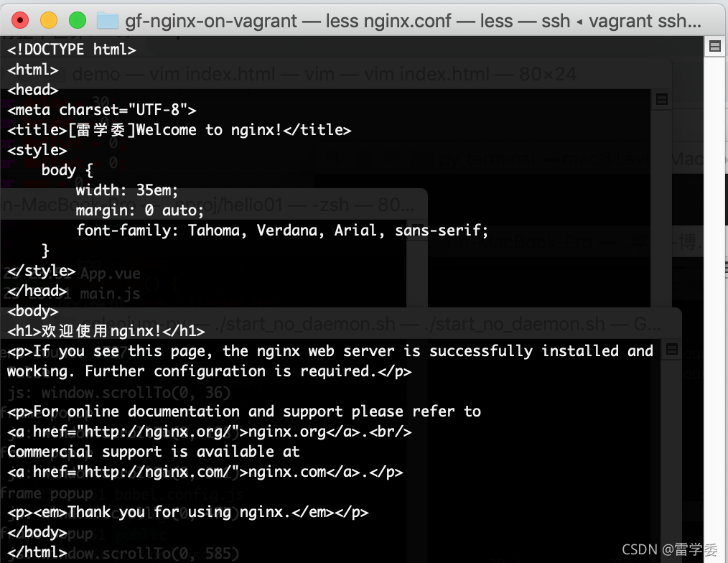Click 'working. Further configuration is required.' line
Image resolution: width=728 pixels, height=563 pixels.
point(210,371)
